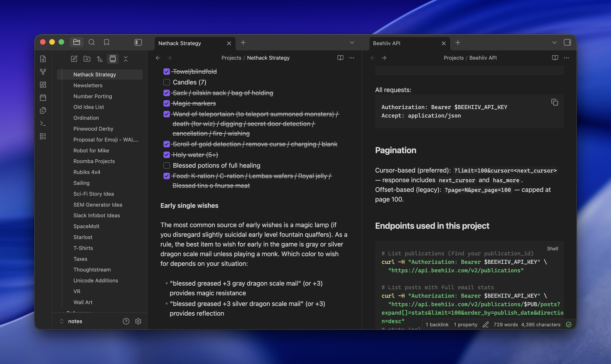The width and height of the screenshot is (611, 364).
Task: Select the Nethack Strategy tab
Action: (x=195, y=43)
